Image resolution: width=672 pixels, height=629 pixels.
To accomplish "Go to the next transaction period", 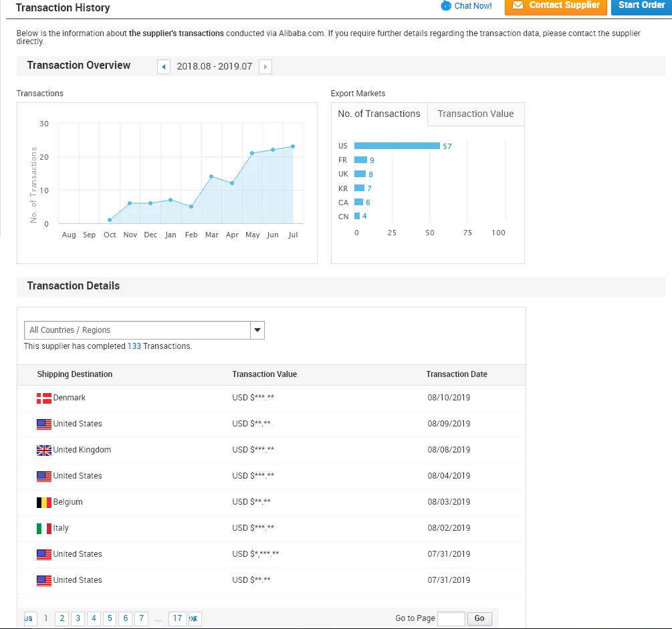I will pos(265,67).
